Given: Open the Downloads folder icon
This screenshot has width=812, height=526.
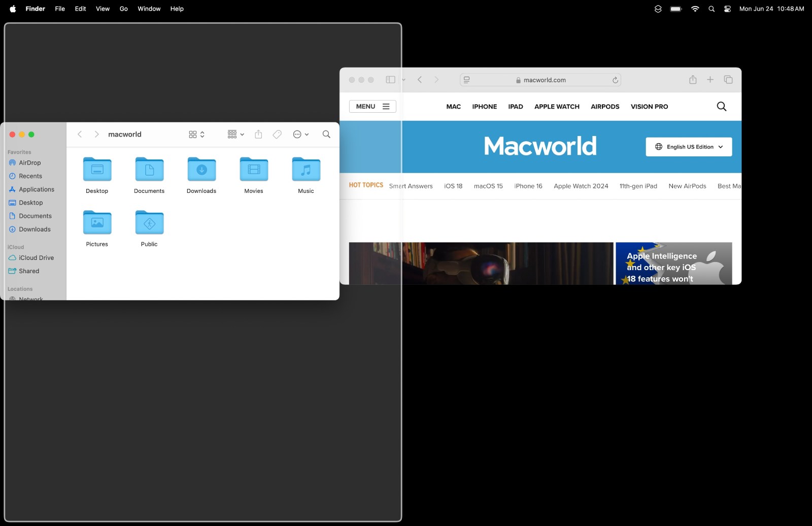Looking at the screenshot, I should point(201,170).
